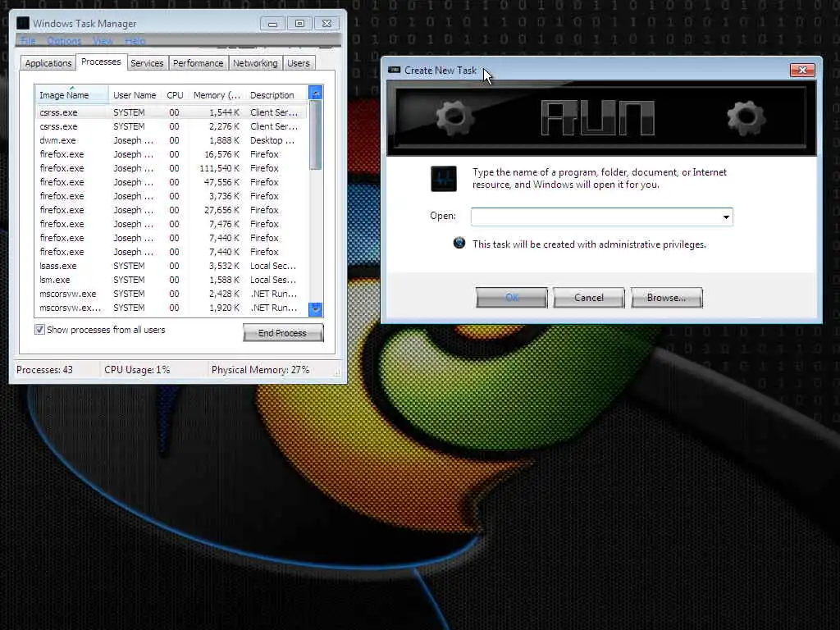Screen dimensions: 840x630
Task: Select firefox.exe using 47,556 K memory
Action: pos(171,182)
